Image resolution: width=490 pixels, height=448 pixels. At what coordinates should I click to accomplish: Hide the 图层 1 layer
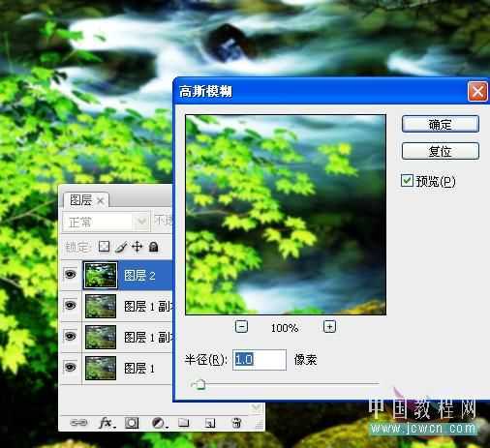(71, 367)
